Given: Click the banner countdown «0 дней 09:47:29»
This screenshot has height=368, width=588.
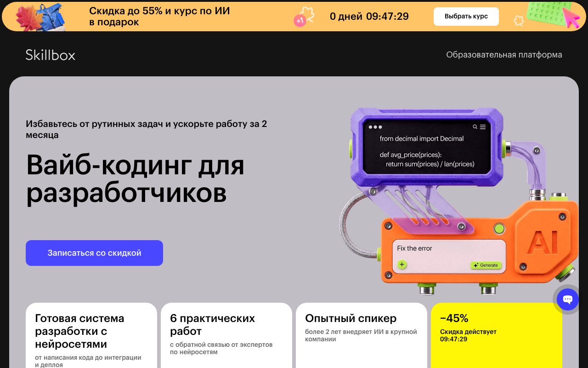Looking at the screenshot, I should (x=369, y=17).
